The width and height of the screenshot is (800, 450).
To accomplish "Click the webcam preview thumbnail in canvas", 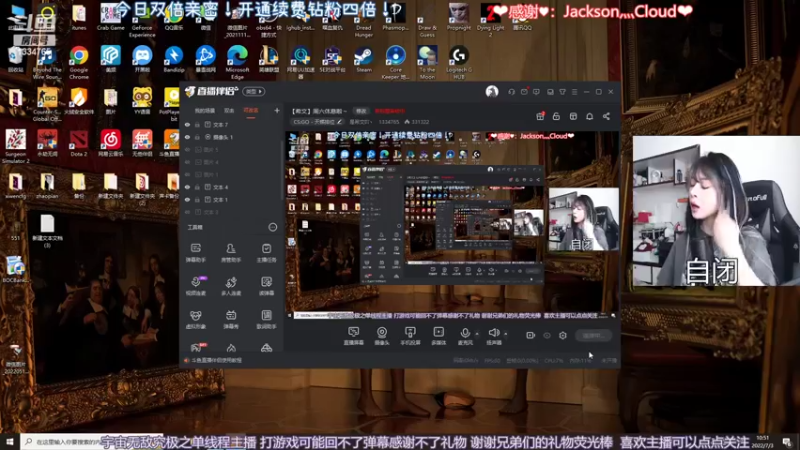I will (584, 219).
